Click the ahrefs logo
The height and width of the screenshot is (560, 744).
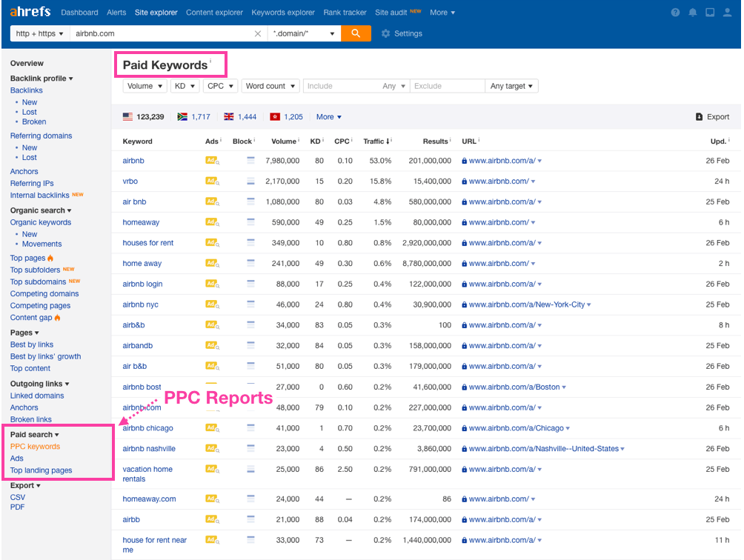click(30, 11)
